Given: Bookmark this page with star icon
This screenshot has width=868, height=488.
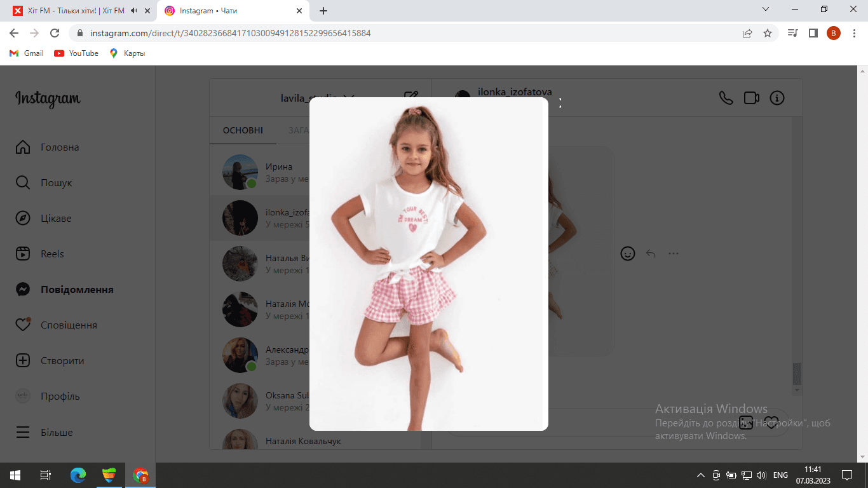Looking at the screenshot, I should [x=768, y=33].
